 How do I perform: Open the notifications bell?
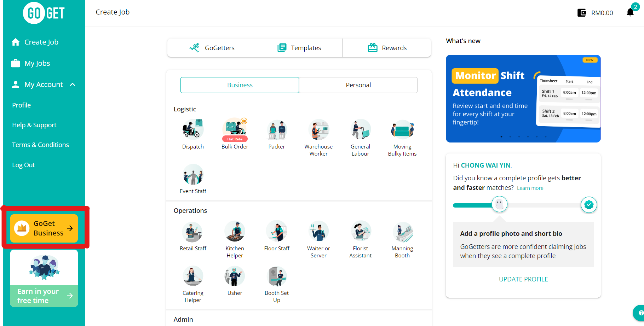pos(630,13)
